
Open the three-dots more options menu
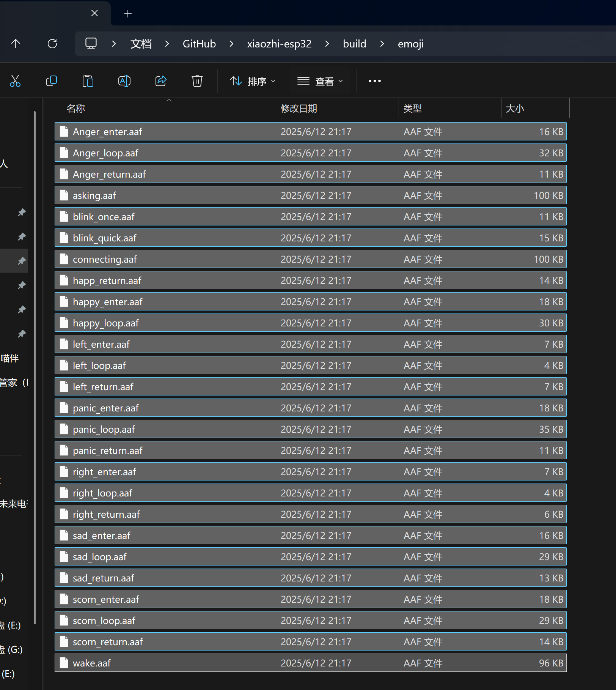[x=374, y=81]
